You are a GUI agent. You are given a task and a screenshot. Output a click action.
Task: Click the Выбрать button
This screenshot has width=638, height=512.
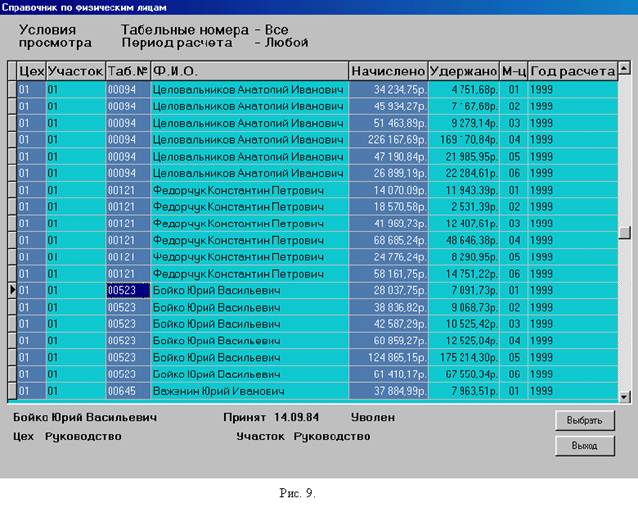click(x=584, y=420)
